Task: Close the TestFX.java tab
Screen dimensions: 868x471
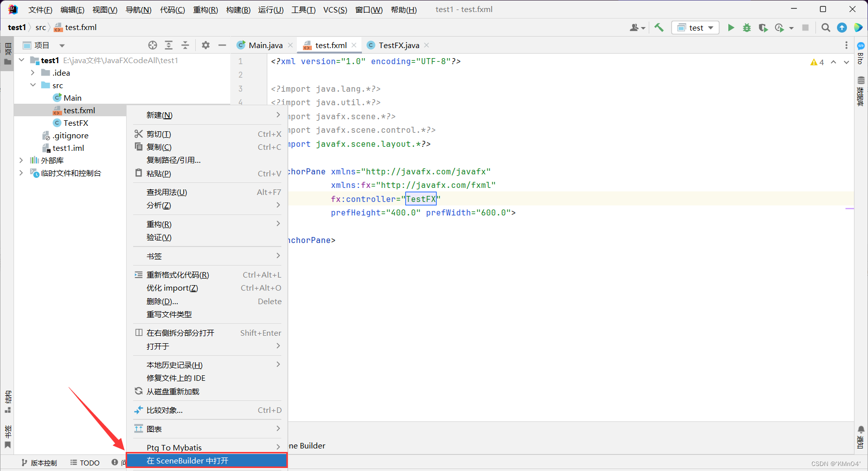Action: (426, 45)
